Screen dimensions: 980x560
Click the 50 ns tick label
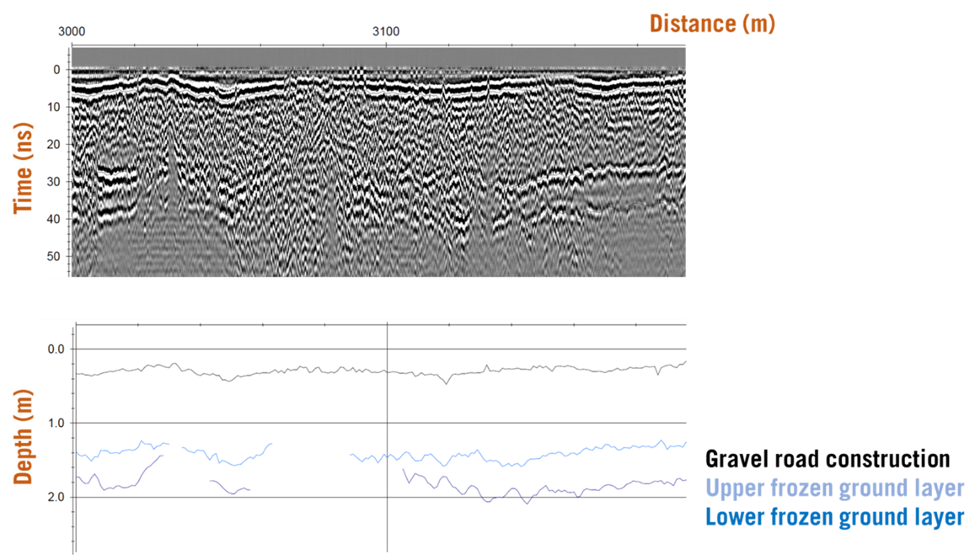[52, 256]
